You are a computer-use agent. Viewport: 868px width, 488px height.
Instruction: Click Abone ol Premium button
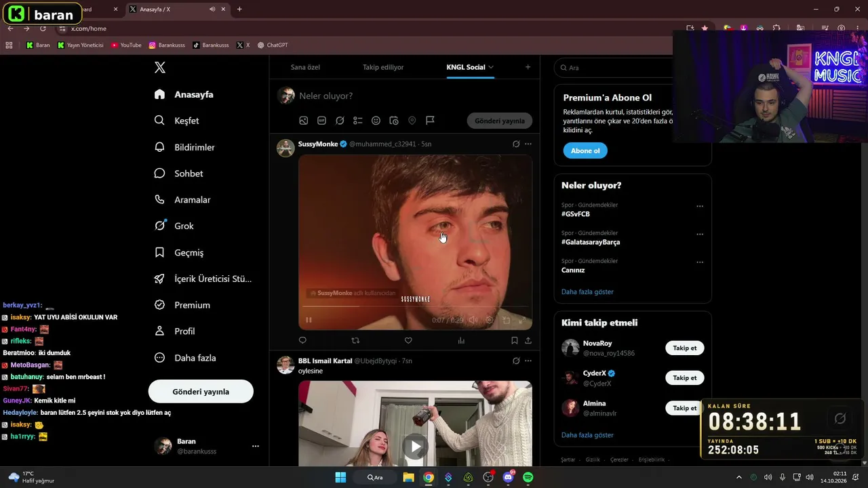585,150
